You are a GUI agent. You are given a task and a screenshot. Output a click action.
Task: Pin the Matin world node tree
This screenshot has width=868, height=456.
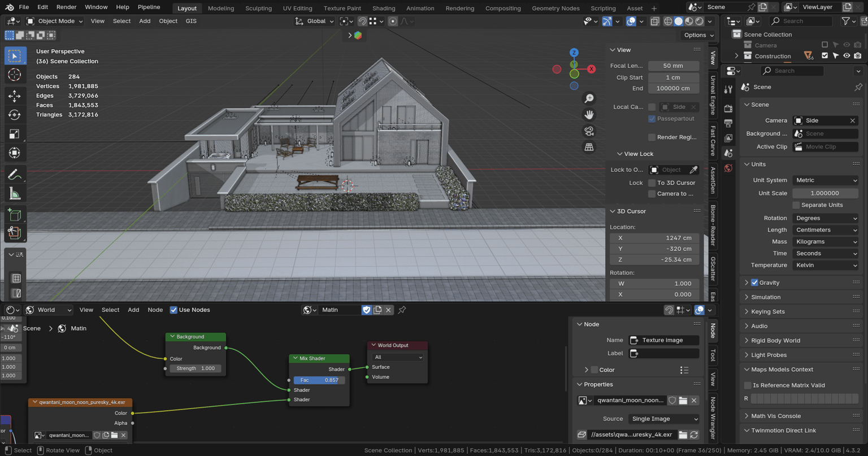point(402,310)
